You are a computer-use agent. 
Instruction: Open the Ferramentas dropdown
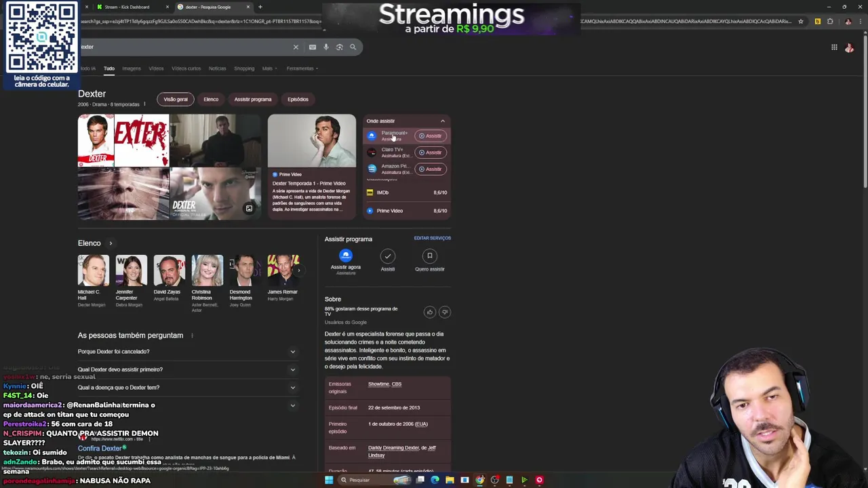click(302, 68)
